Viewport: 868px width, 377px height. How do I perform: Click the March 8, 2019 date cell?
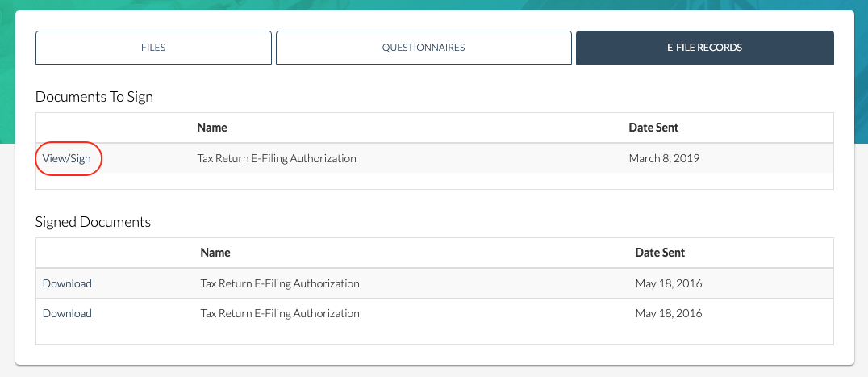pyautogui.click(x=664, y=158)
